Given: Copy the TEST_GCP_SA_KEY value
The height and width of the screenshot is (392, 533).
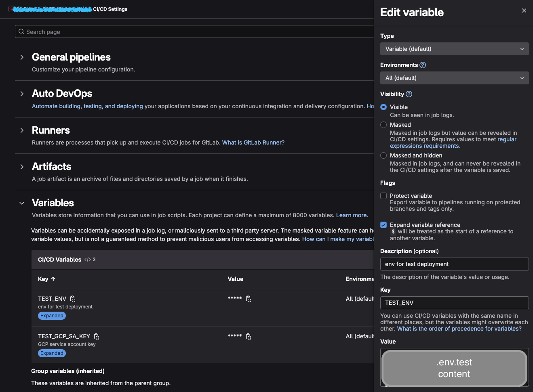Looking at the screenshot, I should (249, 336).
